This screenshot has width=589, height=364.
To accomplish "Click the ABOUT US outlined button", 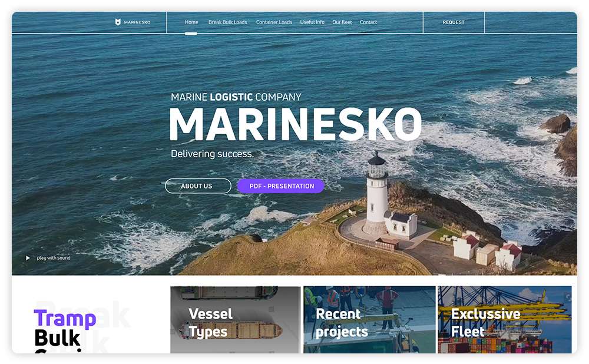I will click(x=198, y=186).
